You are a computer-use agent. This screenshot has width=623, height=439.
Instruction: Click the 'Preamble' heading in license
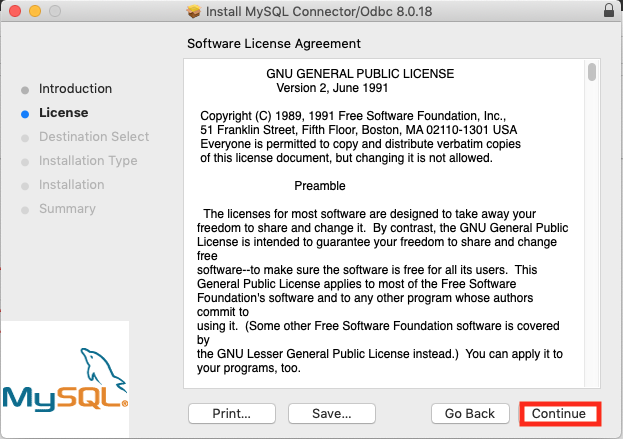click(x=320, y=186)
